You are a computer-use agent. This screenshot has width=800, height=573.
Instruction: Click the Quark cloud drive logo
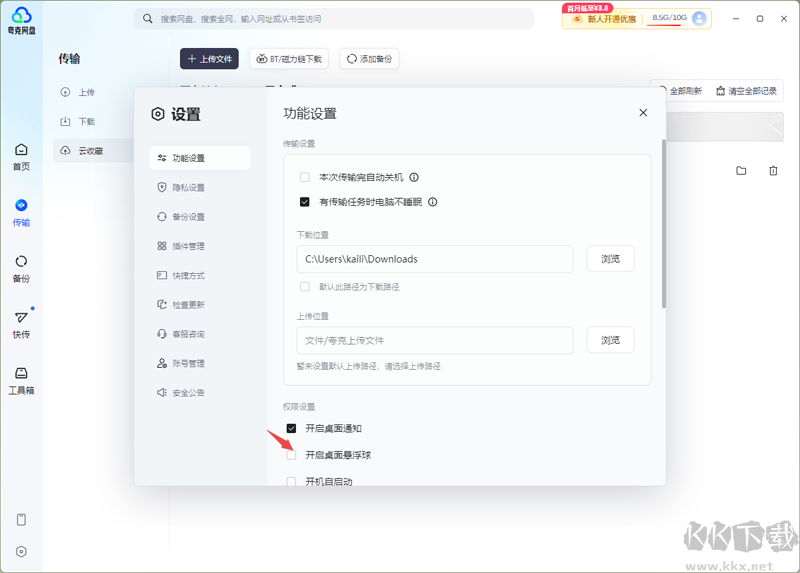pyautogui.click(x=21, y=20)
